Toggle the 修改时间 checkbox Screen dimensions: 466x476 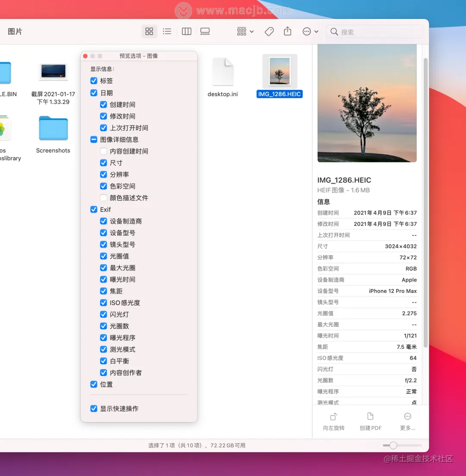point(104,116)
